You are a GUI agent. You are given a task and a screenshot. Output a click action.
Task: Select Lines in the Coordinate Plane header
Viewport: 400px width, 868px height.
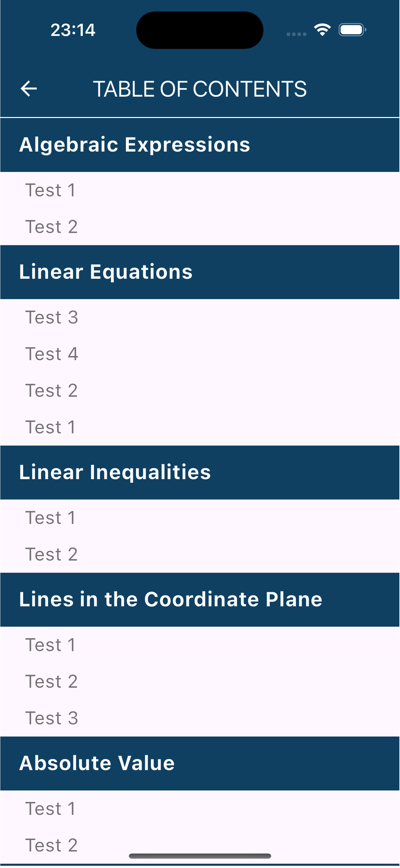coord(200,600)
